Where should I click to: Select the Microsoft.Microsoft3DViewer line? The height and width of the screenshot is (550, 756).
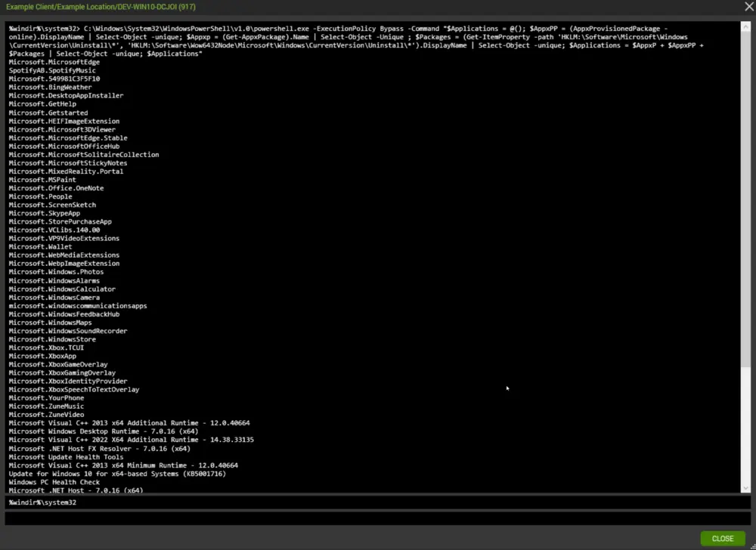pyautogui.click(x=62, y=129)
